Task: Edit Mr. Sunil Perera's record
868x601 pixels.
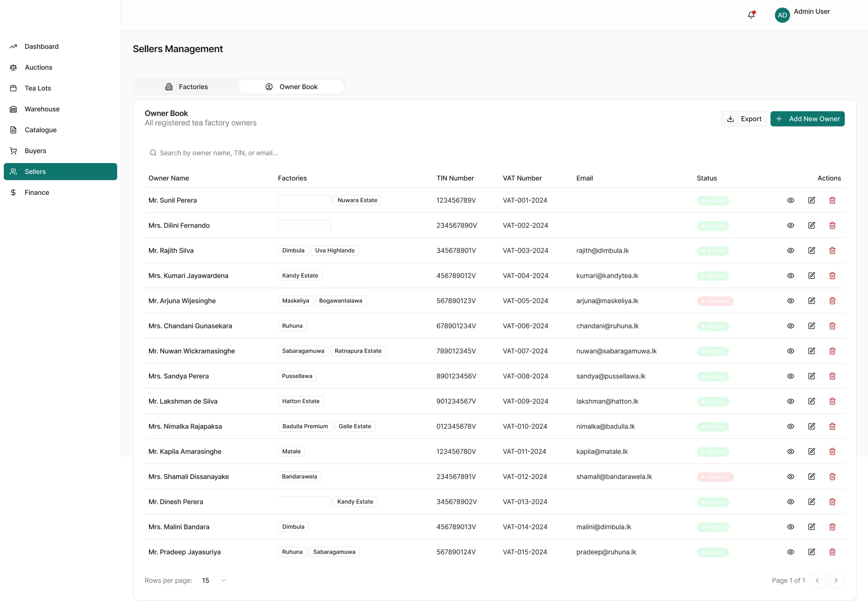Action: [812, 200]
